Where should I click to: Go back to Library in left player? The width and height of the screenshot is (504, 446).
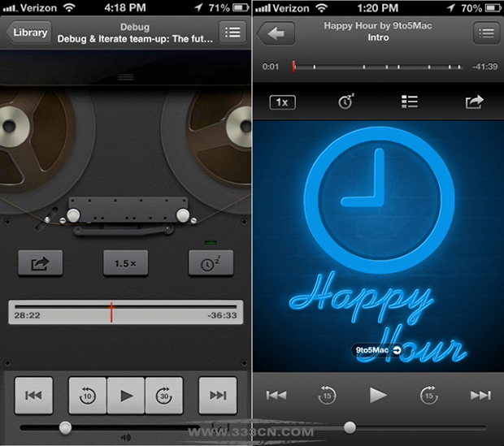(x=28, y=32)
